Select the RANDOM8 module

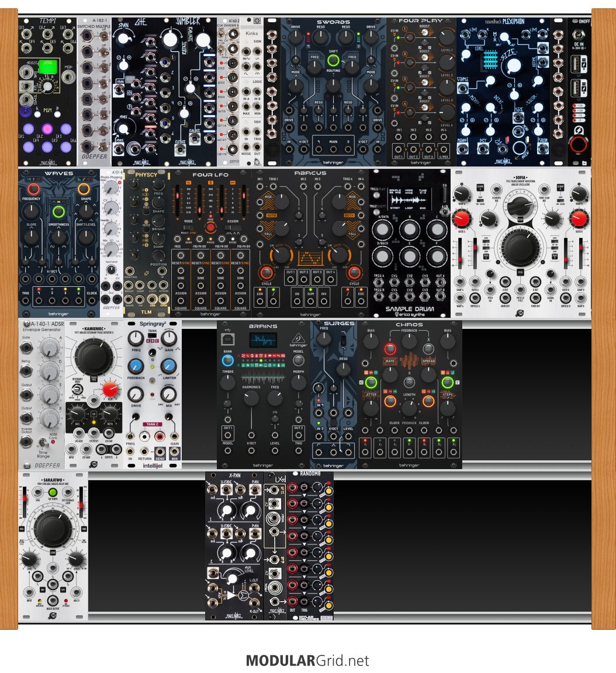(310, 546)
